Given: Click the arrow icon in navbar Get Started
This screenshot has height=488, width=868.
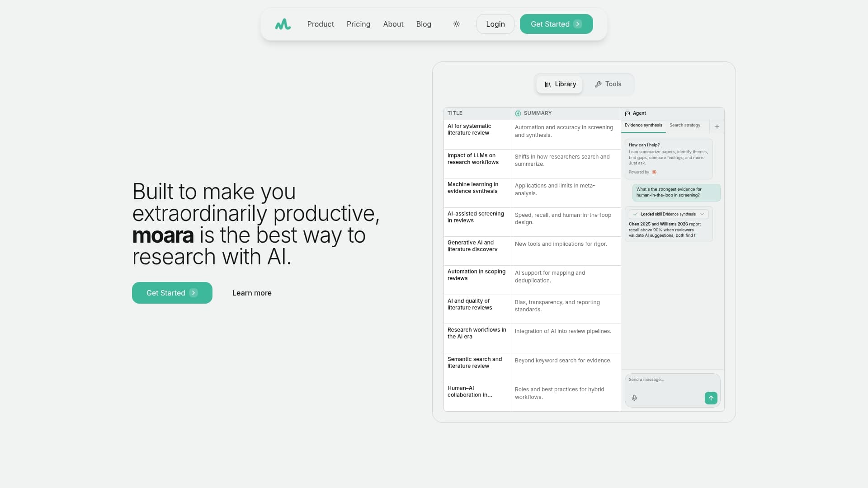Looking at the screenshot, I should click(x=578, y=24).
